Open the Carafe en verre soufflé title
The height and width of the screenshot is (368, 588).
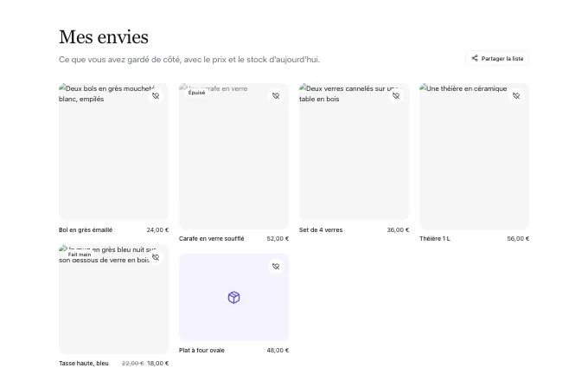click(x=212, y=238)
